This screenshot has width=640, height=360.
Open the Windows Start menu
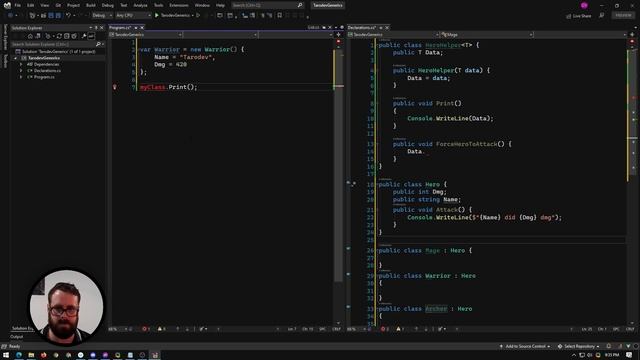(x=6, y=355)
